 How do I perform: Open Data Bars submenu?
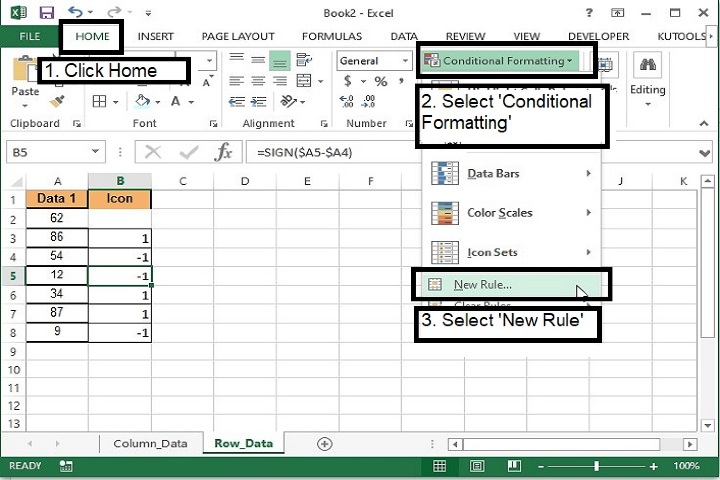click(511, 174)
